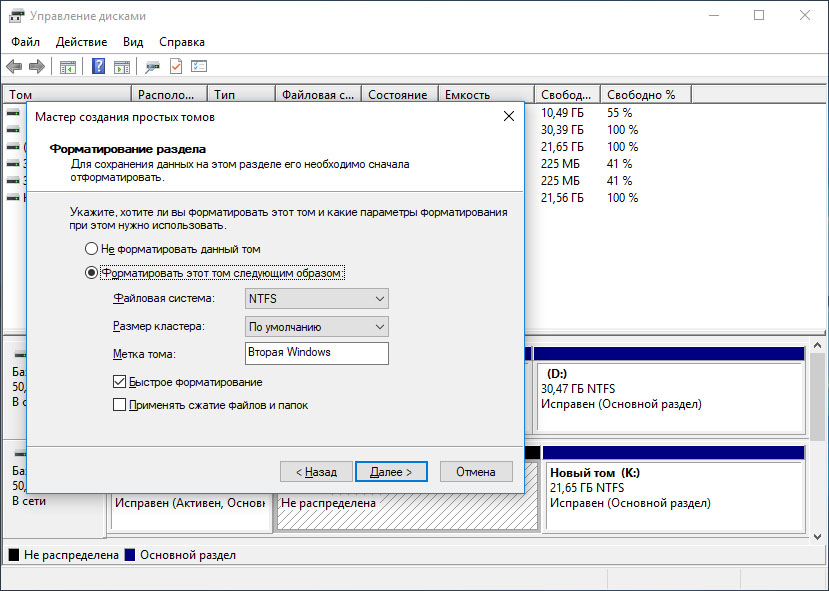Click the list settings toolbar icon
Screen dimensions: 829x591
tap(199, 66)
